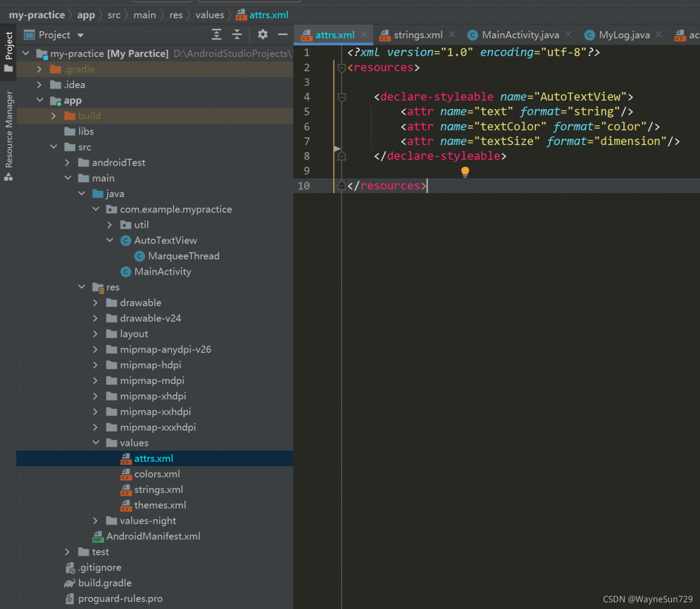This screenshot has width=700, height=609.
Task: Click the Expand All icon in Project panel
Action: [x=217, y=34]
